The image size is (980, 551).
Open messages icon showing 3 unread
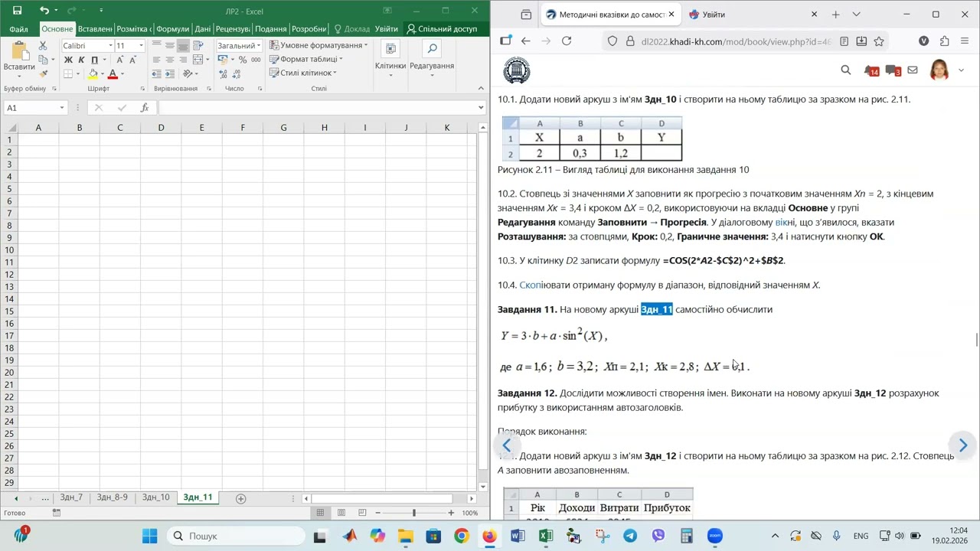point(893,70)
